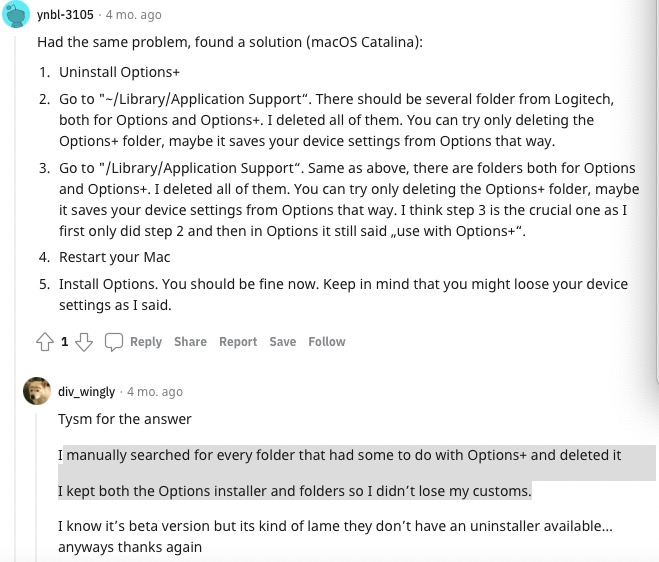Open the ynbl-3105 username link
Image resolution: width=659 pixels, height=562 pixels.
(x=66, y=16)
